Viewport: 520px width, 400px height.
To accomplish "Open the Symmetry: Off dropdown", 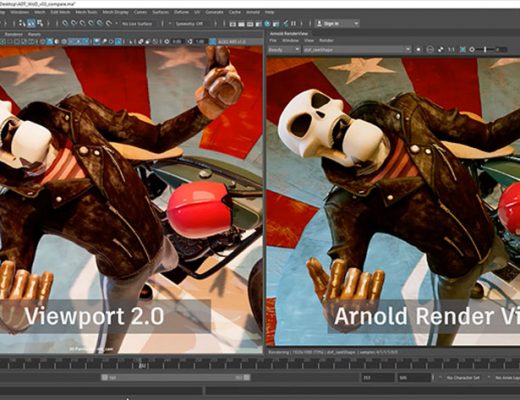I will pyautogui.click(x=189, y=24).
